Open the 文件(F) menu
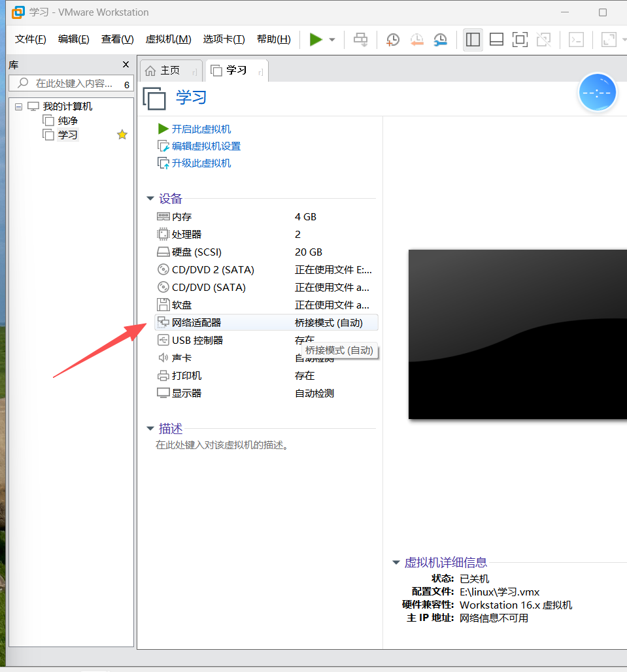The image size is (627, 672). (x=31, y=39)
